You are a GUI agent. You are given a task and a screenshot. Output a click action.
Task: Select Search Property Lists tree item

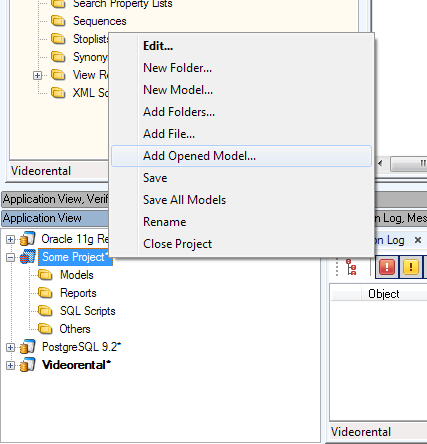(123, 4)
